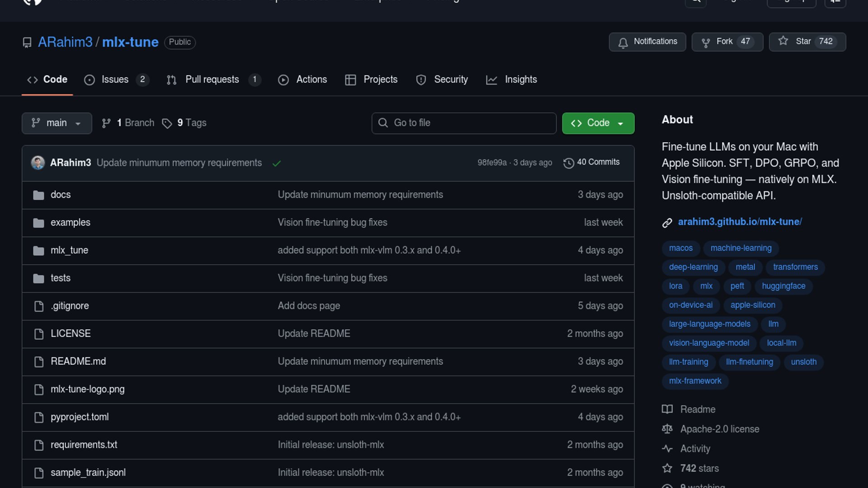Open the docs folder icon

pyautogui.click(x=39, y=195)
